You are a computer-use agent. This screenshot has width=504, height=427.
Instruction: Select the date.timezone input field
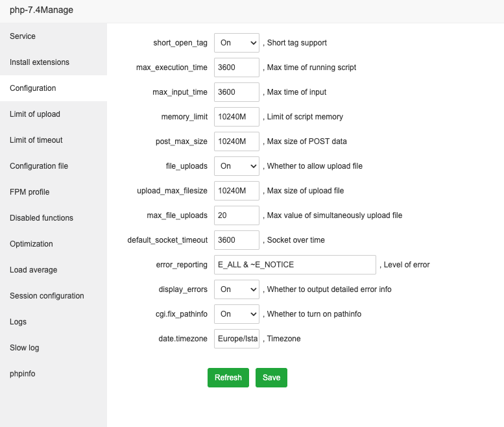[x=236, y=339]
